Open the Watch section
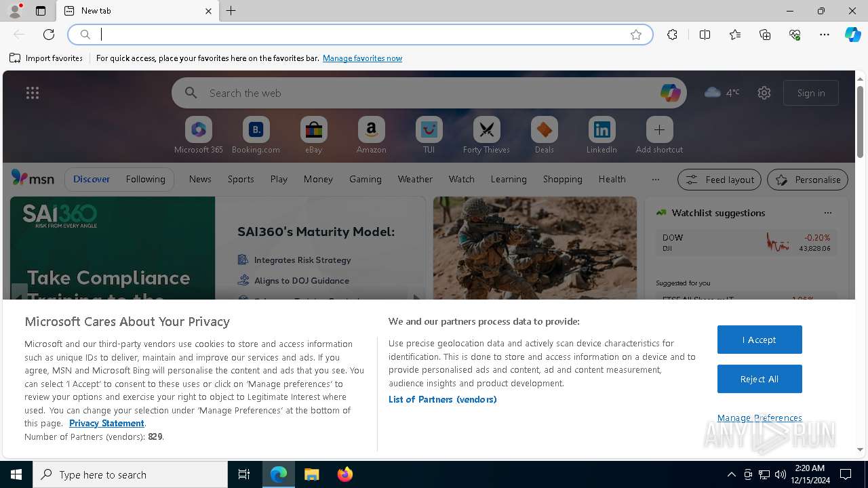 (461, 179)
